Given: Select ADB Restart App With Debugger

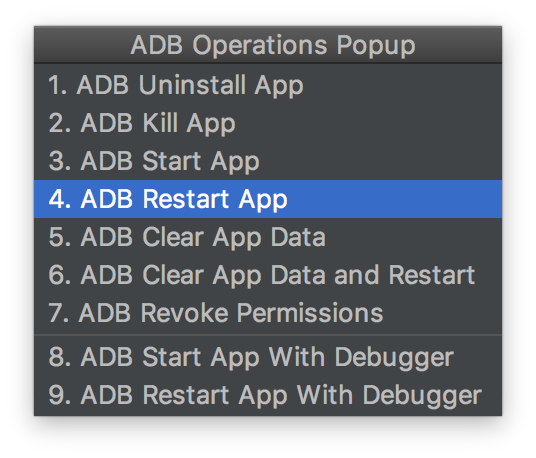Looking at the screenshot, I should [x=268, y=395].
